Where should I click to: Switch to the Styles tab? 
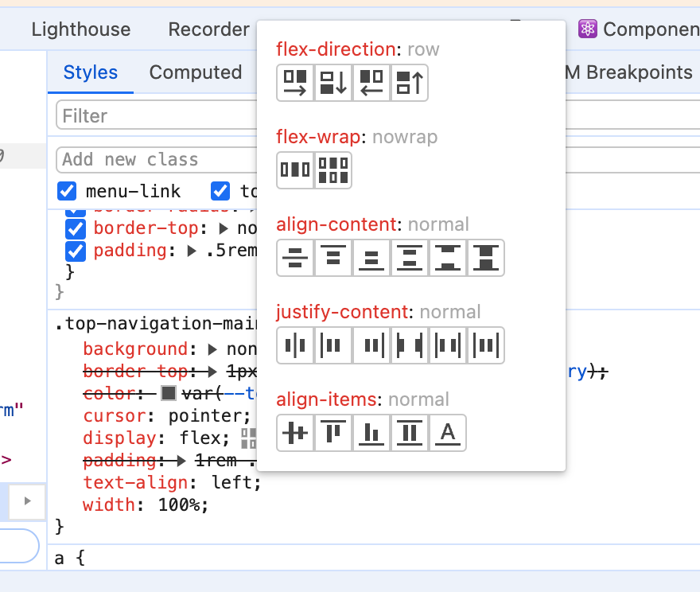pyautogui.click(x=91, y=72)
